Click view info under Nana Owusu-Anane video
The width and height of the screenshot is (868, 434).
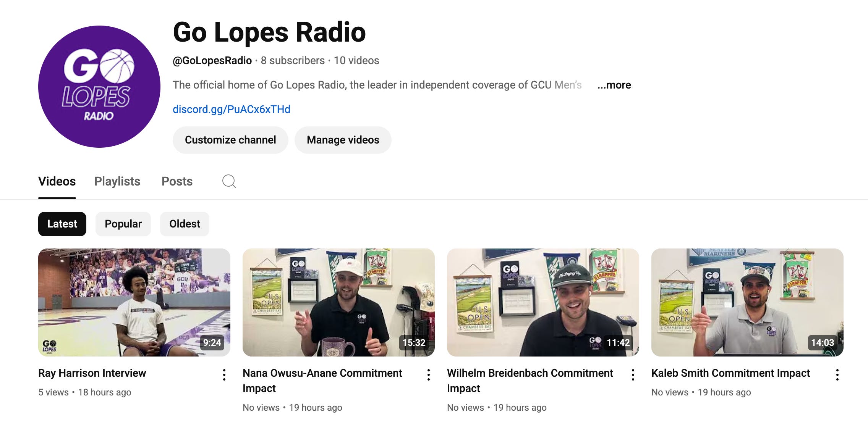292,408
